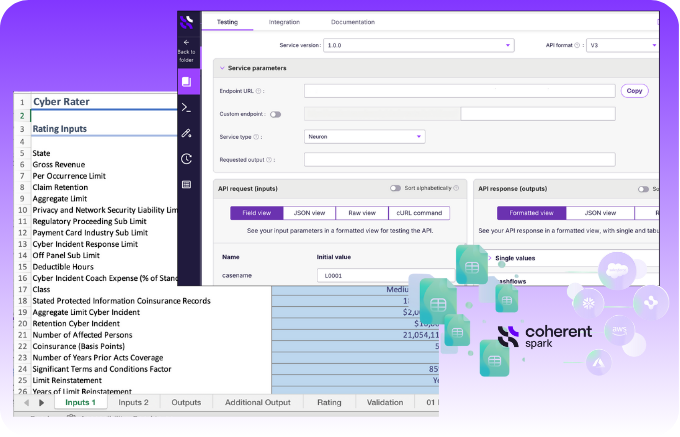
Task: Click the Copy button beside Endpoint URL
Action: point(633,90)
